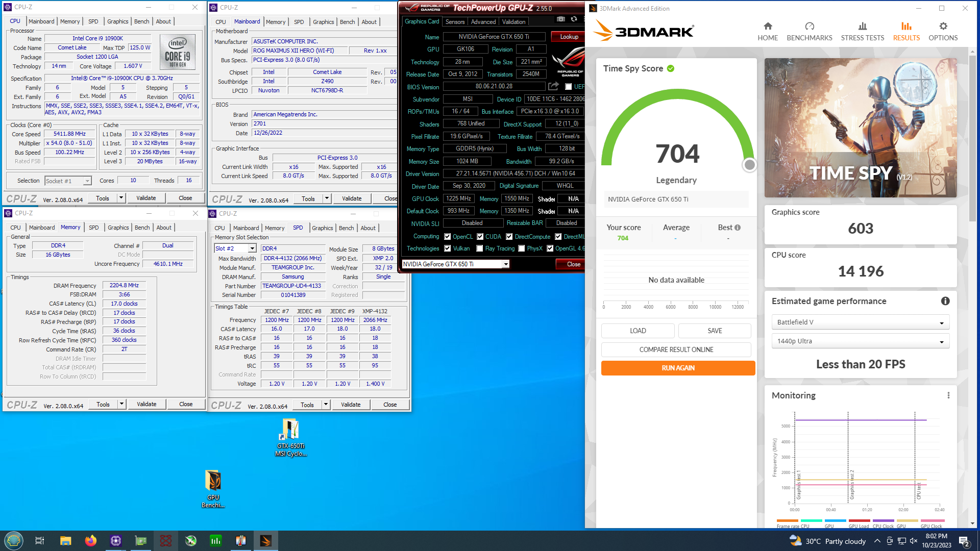Open 3DMark OPTIONS gear

pos(943,32)
